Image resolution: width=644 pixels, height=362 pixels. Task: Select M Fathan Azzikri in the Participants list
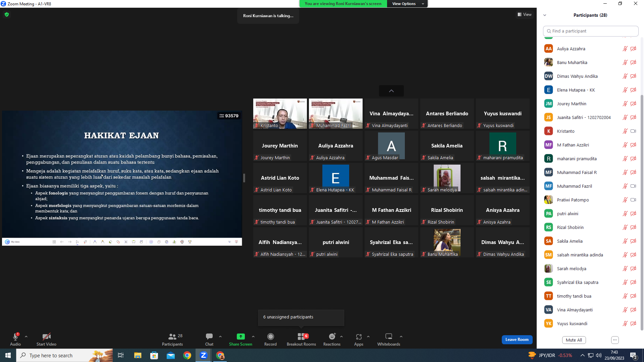(x=590, y=145)
